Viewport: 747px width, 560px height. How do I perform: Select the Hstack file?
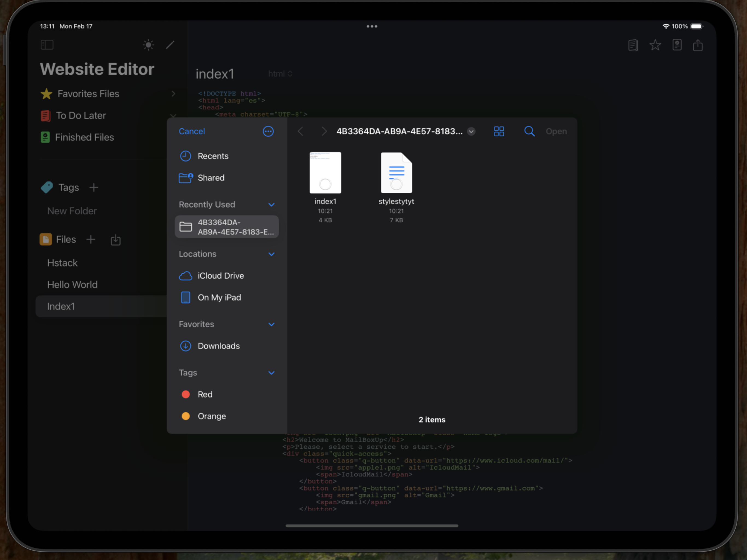coord(62,263)
